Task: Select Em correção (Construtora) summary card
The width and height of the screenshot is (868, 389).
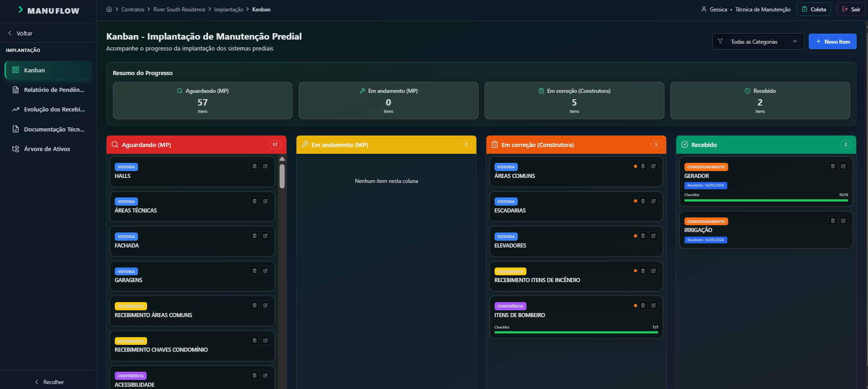Action: [x=574, y=101]
